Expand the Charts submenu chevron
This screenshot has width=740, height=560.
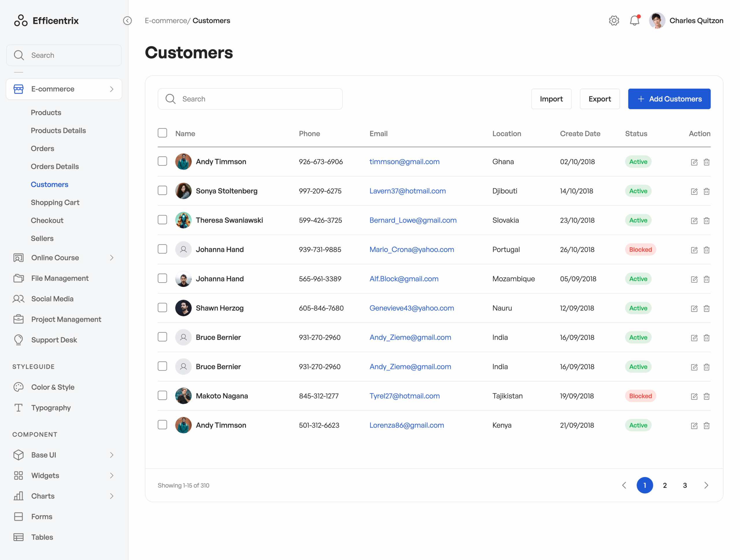(x=111, y=496)
